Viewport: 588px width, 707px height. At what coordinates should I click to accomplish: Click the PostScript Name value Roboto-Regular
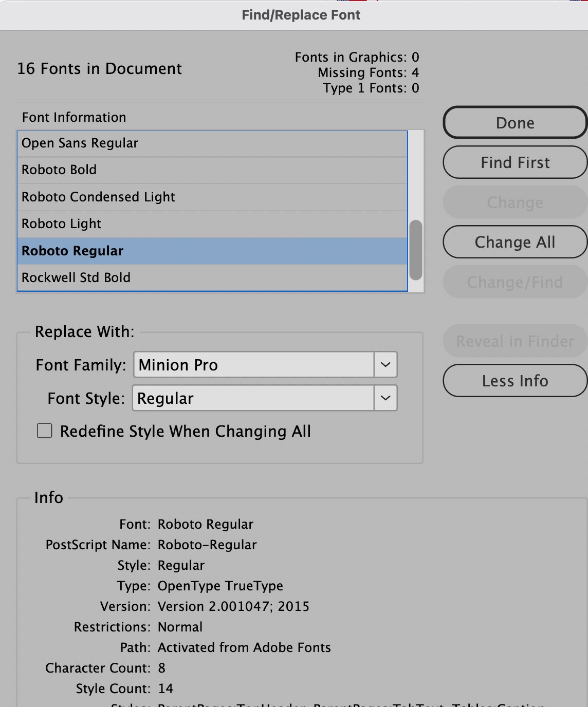click(x=207, y=545)
